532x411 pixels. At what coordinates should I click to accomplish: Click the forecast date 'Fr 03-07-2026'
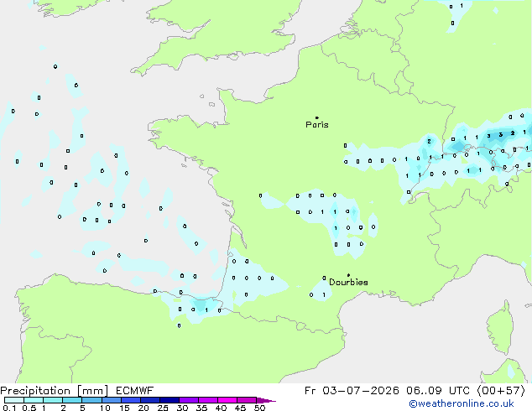352,391
